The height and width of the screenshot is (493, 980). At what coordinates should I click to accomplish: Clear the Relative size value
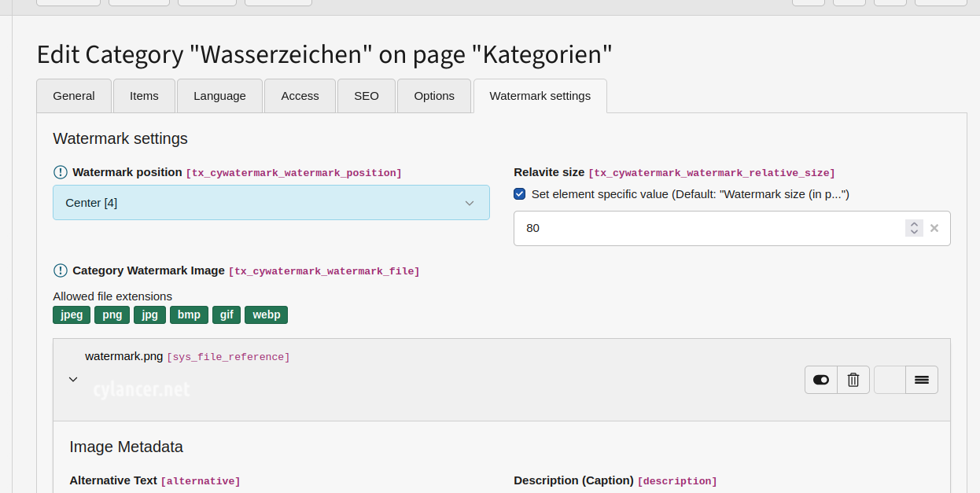coord(934,228)
